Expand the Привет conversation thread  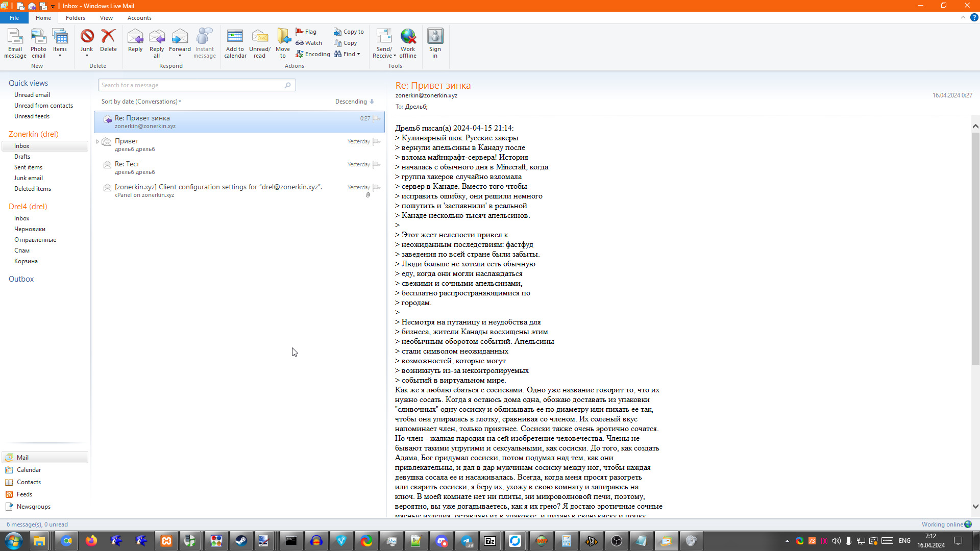pyautogui.click(x=97, y=141)
